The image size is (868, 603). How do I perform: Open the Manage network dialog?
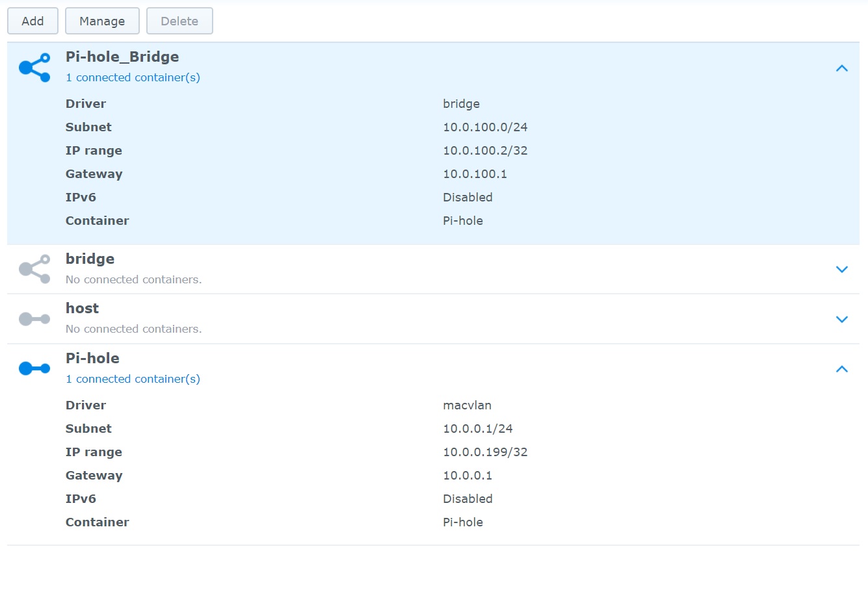[x=102, y=21]
